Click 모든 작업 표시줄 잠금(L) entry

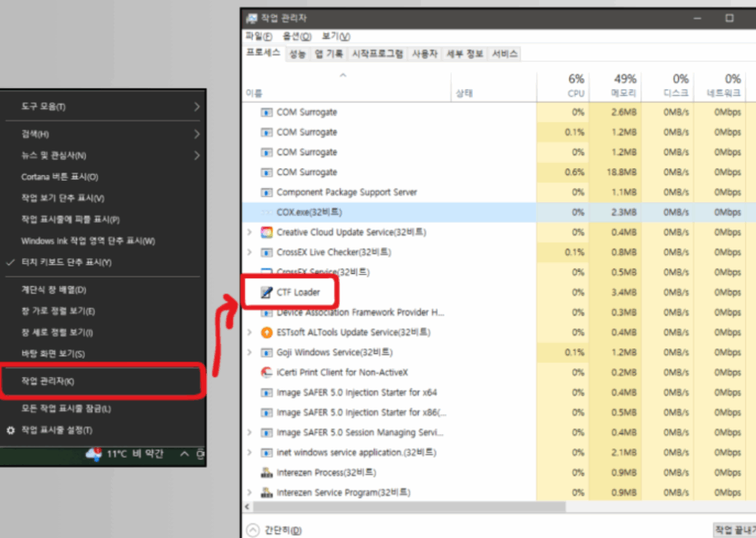pos(102,409)
